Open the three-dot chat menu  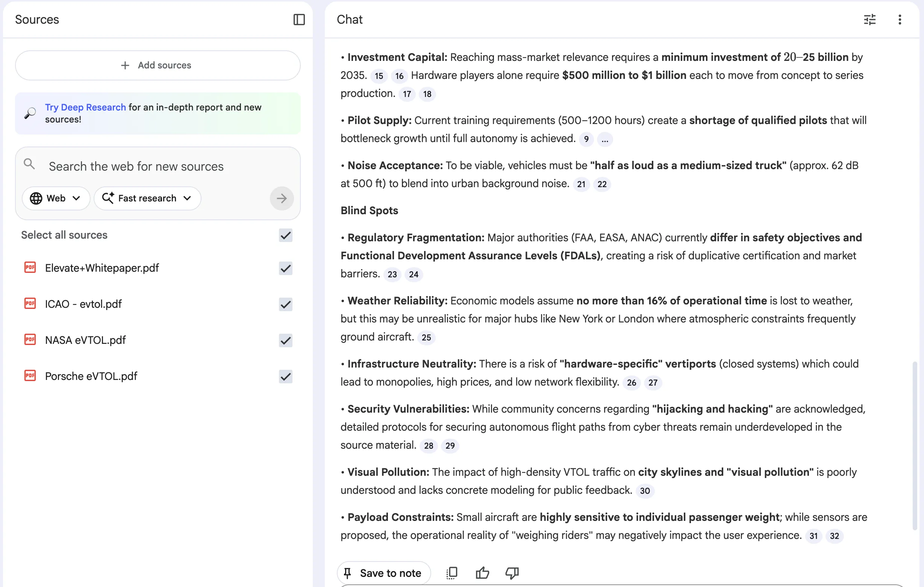coord(900,20)
